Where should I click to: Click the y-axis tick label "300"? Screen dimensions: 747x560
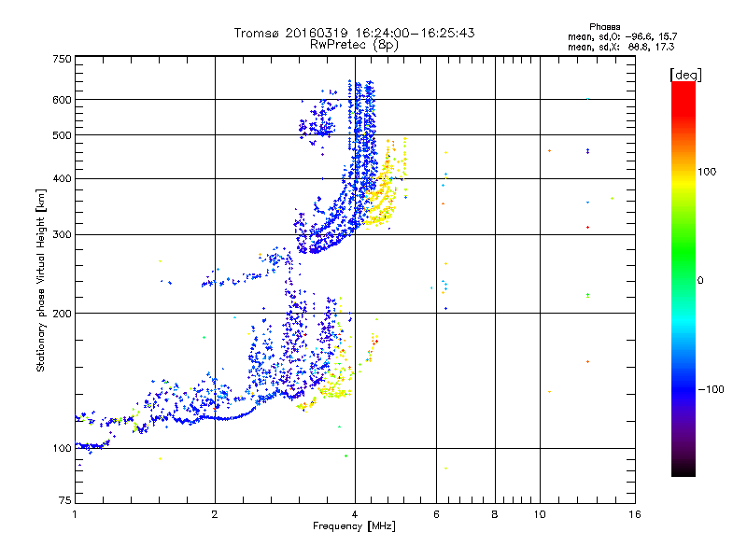coord(63,235)
